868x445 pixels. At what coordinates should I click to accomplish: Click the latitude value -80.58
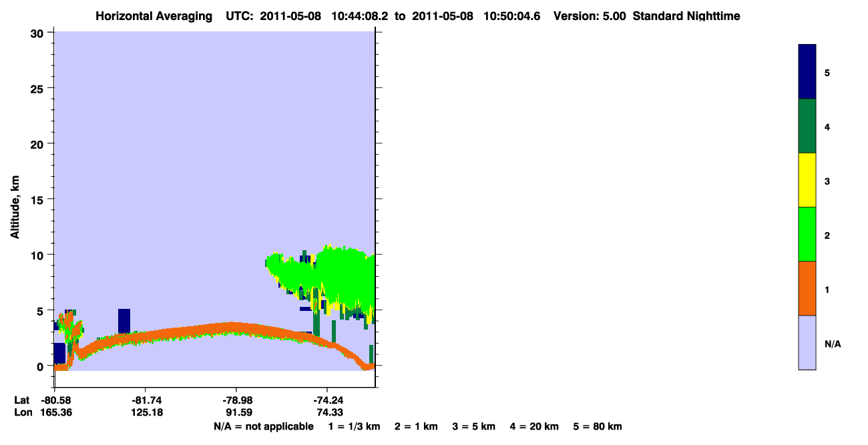pyautogui.click(x=55, y=400)
